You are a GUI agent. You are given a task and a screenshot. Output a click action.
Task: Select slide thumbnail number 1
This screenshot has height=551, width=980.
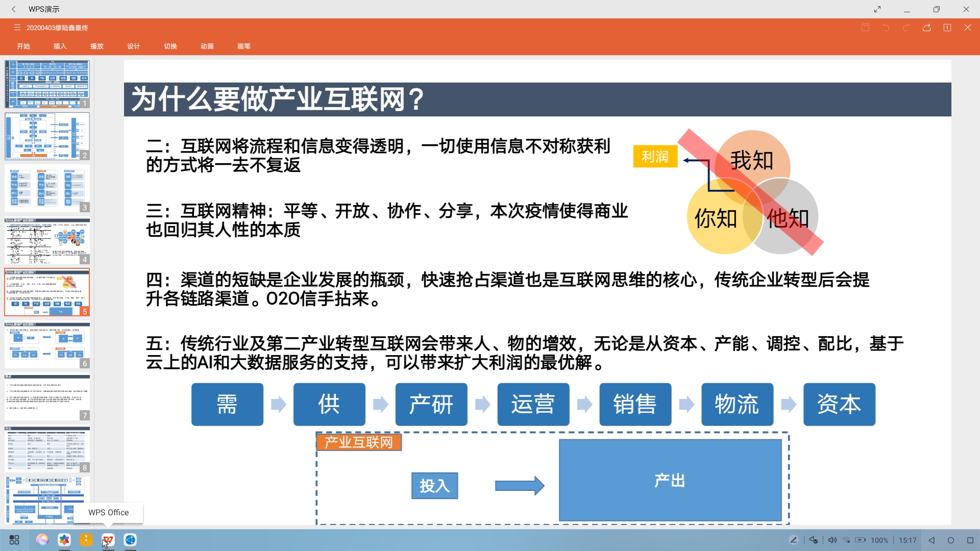coord(47,84)
